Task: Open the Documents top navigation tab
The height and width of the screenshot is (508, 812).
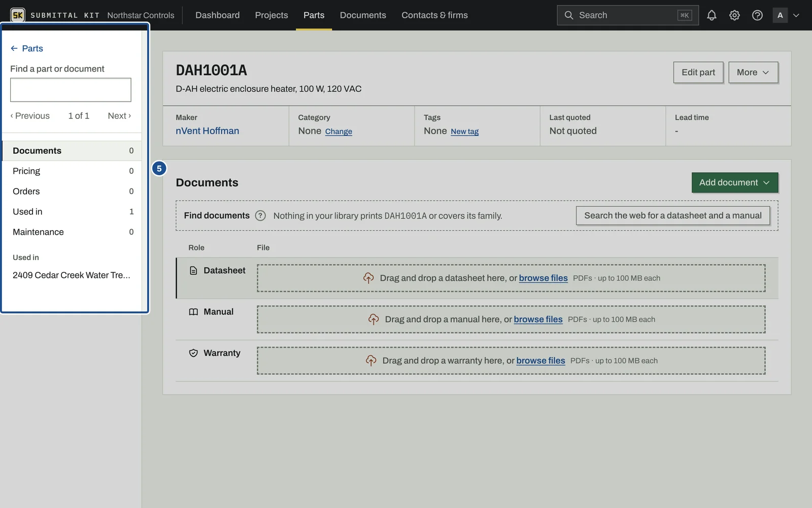Action: [x=363, y=15]
